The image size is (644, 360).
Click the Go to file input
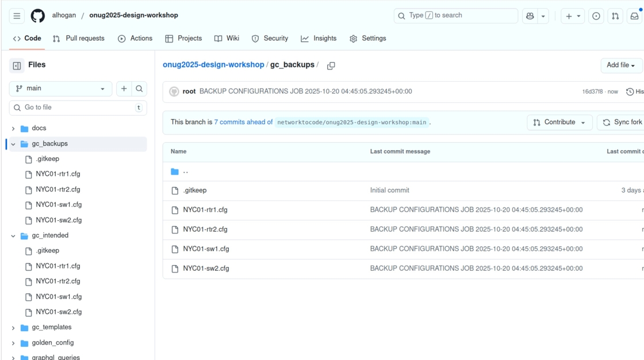point(78,108)
